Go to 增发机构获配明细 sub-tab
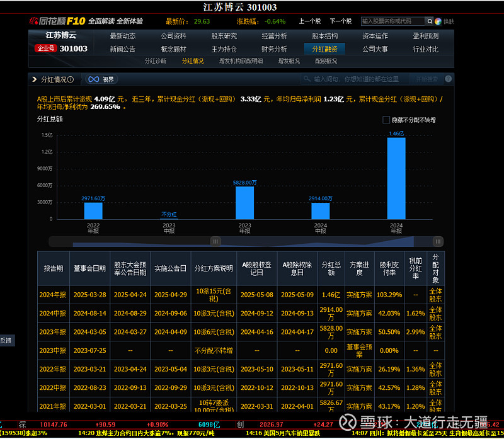Viewport: 504px width, 439px height. [241, 61]
